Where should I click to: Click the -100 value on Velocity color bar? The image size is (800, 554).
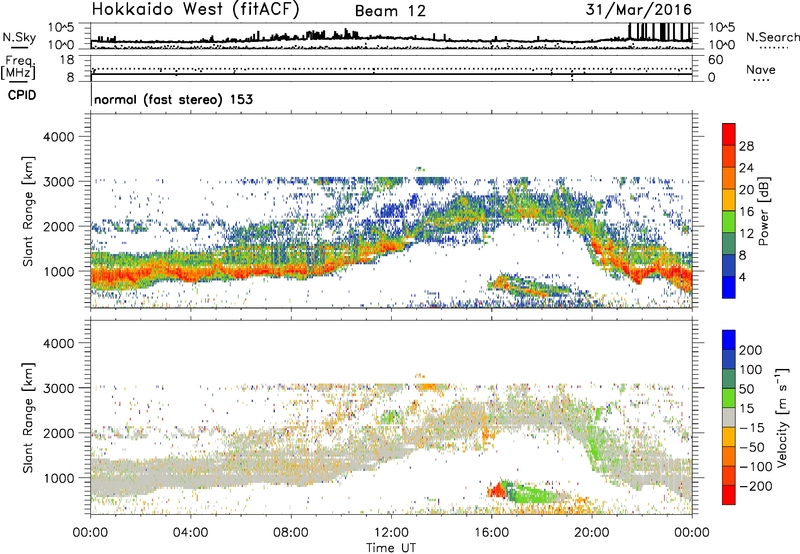pos(755,467)
